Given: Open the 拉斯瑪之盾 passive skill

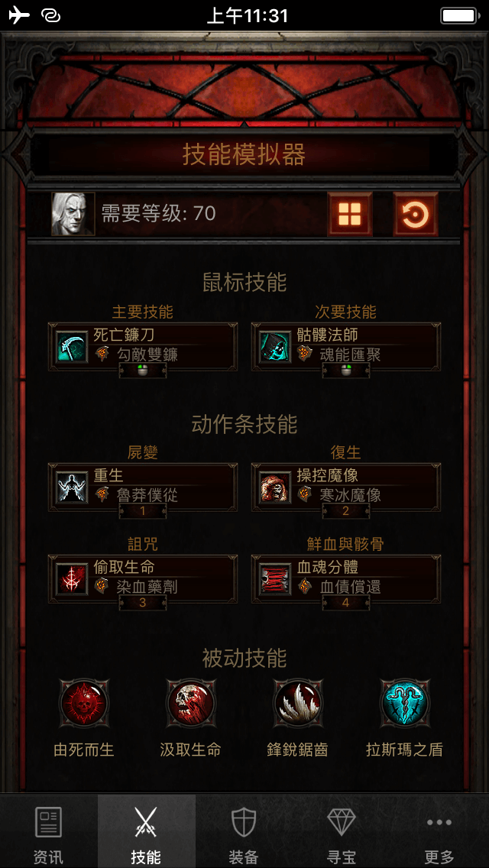Looking at the screenshot, I should (405, 703).
